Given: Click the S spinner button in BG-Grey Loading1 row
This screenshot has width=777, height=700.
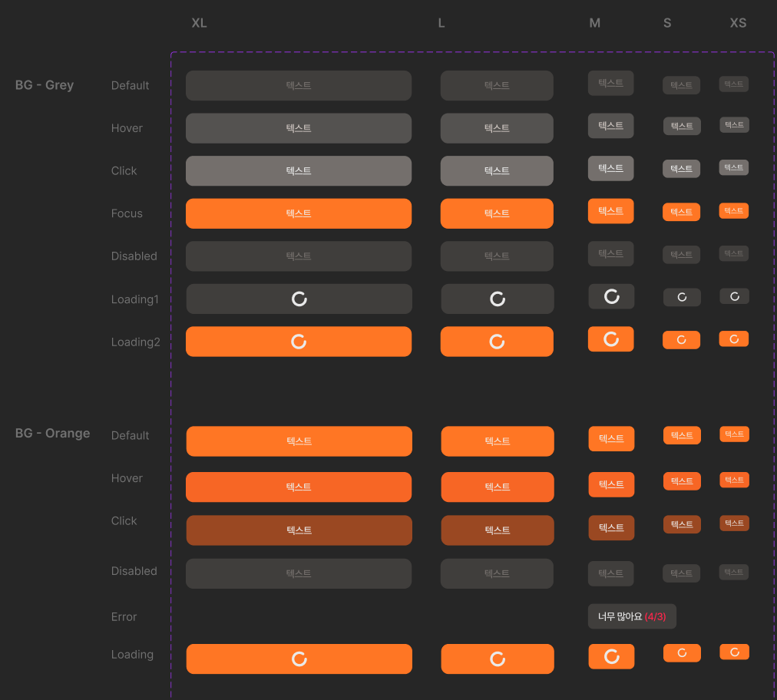Looking at the screenshot, I should (x=681, y=297).
